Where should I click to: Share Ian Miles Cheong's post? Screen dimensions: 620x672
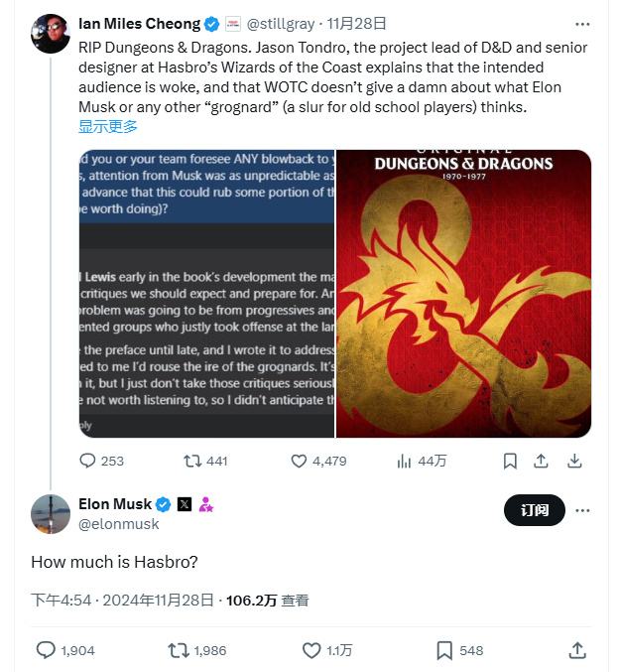click(542, 461)
